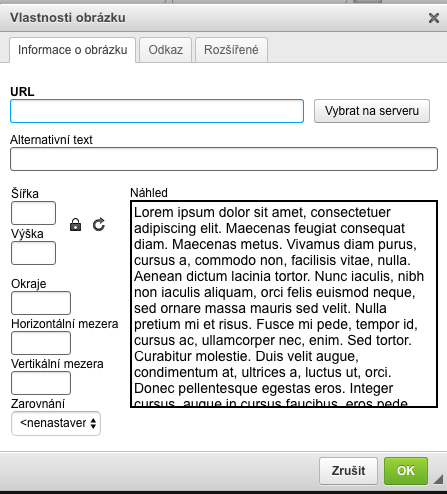Click the Výška height field
The width and height of the screenshot is (447, 494).
click(x=33, y=253)
